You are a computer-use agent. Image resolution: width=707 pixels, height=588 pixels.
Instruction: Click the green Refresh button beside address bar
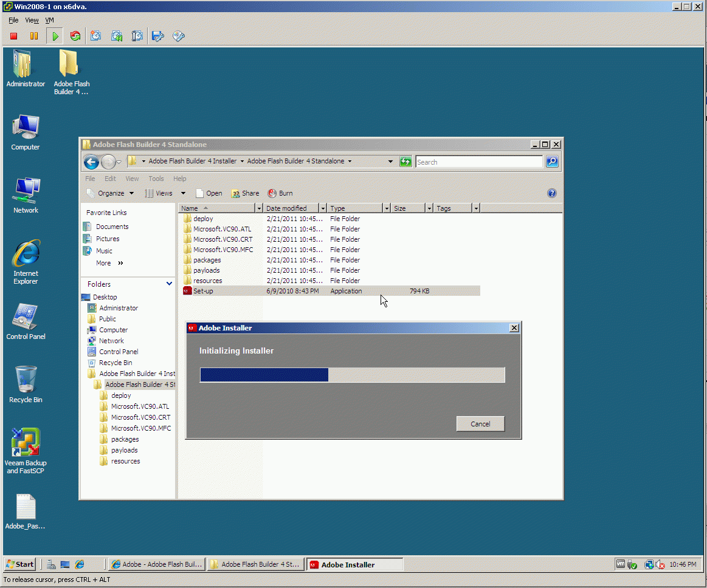(405, 162)
